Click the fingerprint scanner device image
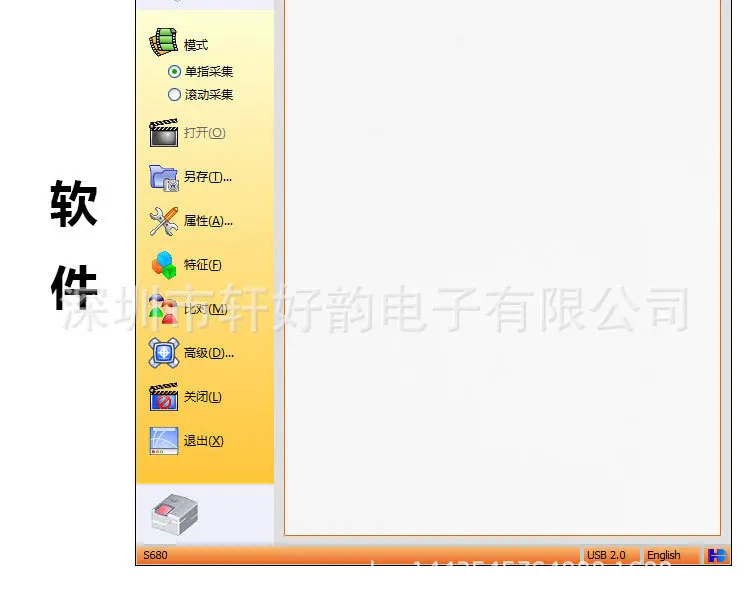750x601 pixels. tap(175, 513)
